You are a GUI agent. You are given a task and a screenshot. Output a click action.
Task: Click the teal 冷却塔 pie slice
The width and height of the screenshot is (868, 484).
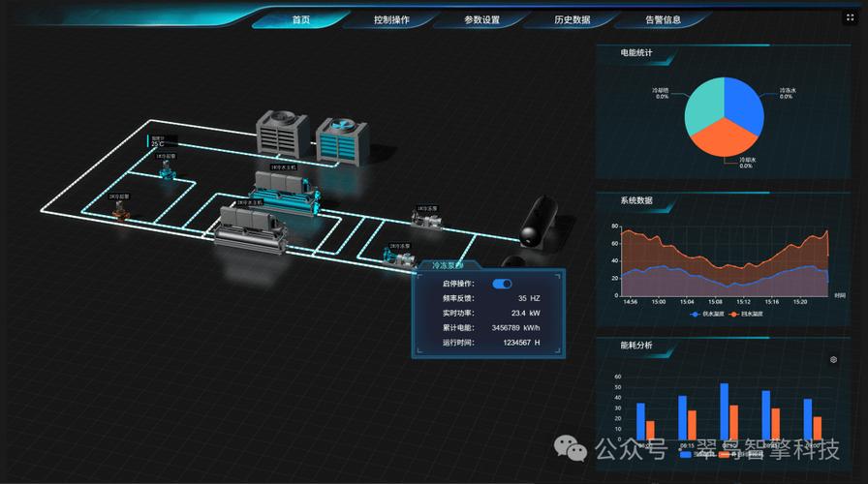[x=704, y=106]
